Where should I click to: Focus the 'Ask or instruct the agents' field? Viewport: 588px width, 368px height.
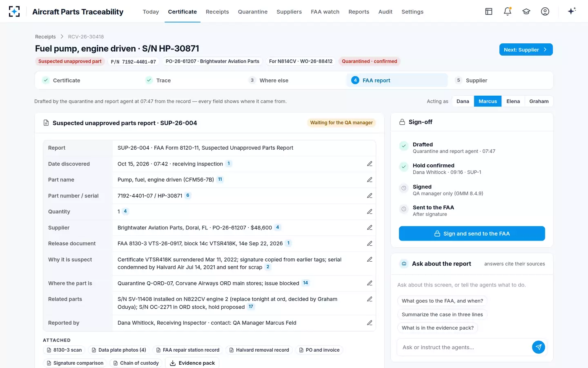[464, 347]
